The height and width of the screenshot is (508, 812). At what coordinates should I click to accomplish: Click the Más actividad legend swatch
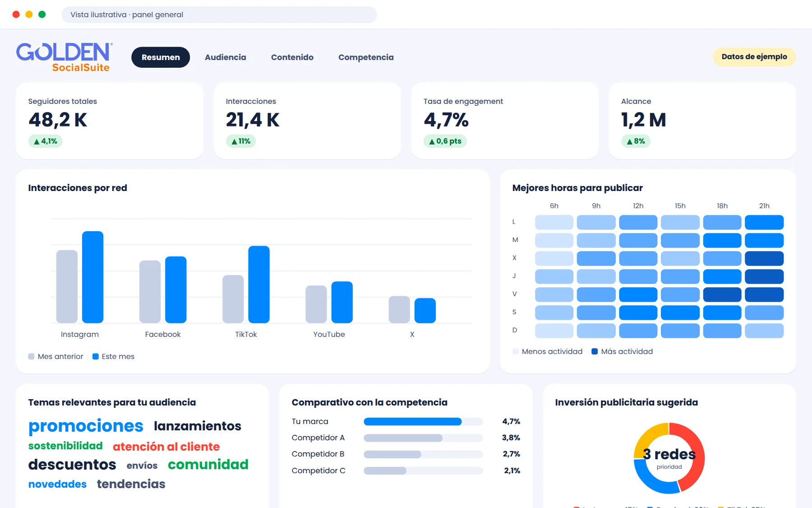595,351
